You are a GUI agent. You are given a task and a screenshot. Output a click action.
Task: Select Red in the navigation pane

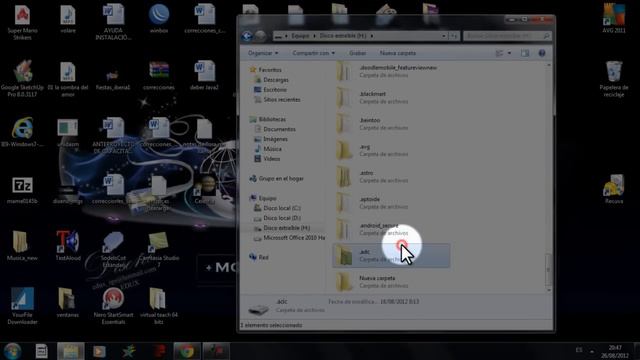pos(263,258)
